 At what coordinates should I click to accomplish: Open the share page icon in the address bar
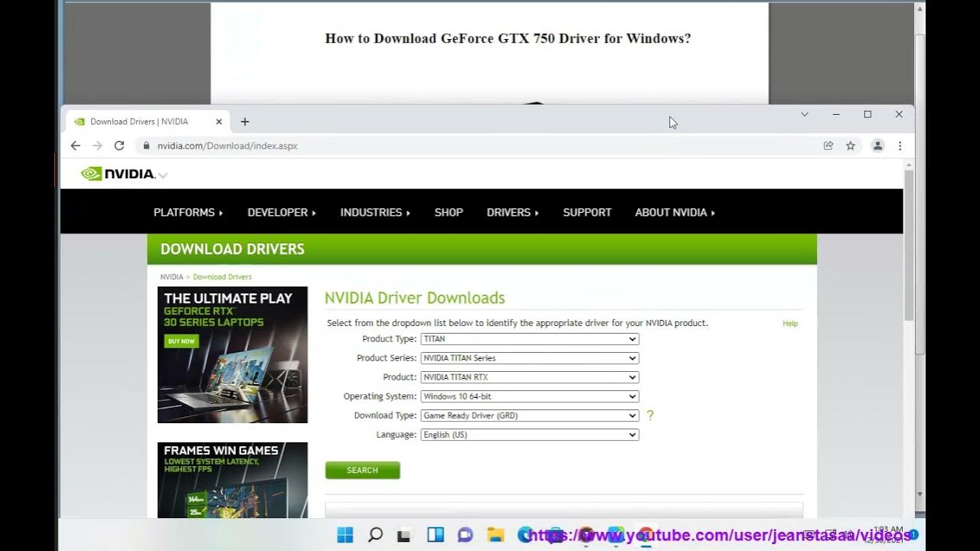click(828, 145)
